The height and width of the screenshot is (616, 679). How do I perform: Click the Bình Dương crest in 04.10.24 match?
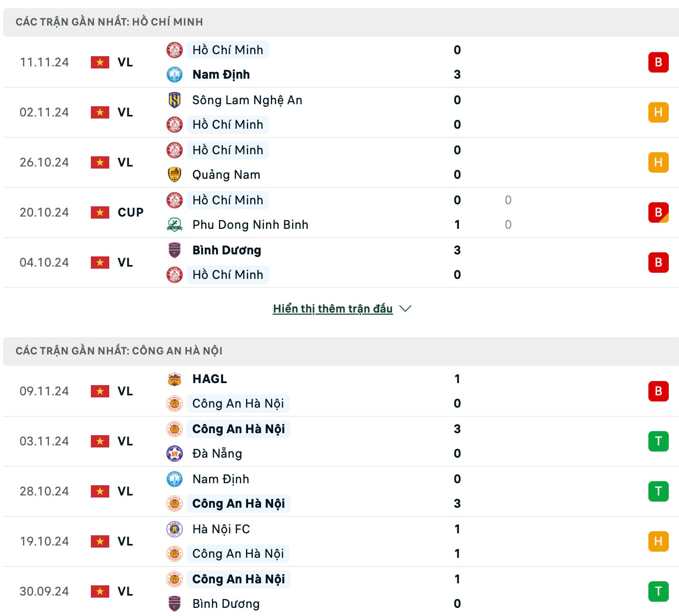[175, 250]
